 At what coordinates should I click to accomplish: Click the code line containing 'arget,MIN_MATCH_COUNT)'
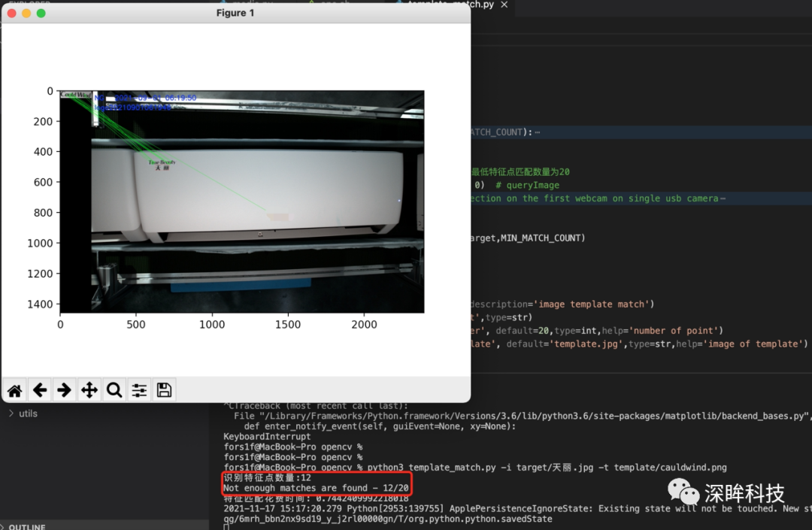click(x=528, y=238)
